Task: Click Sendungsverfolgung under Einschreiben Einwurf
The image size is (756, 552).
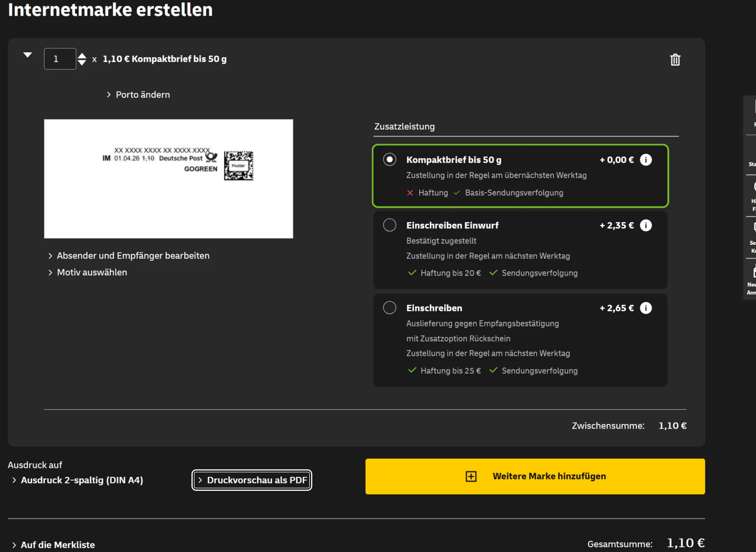Action: click(x=540, y=273)
